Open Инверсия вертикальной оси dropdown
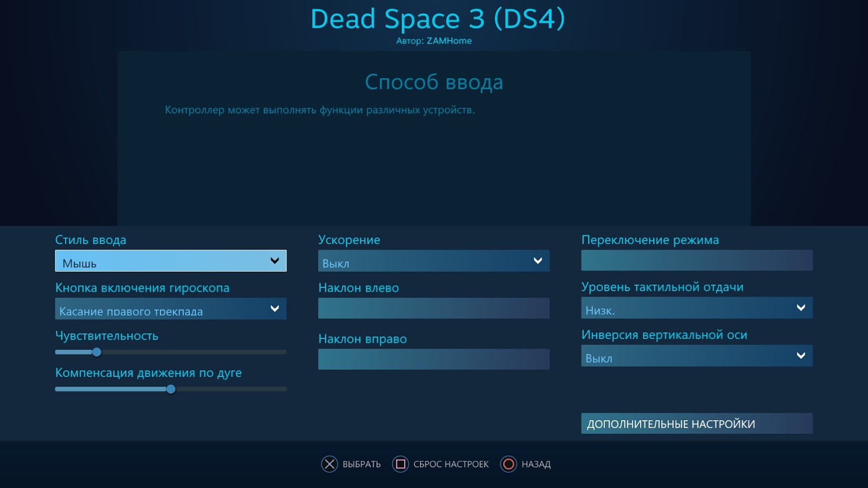 tap(697, 356)
